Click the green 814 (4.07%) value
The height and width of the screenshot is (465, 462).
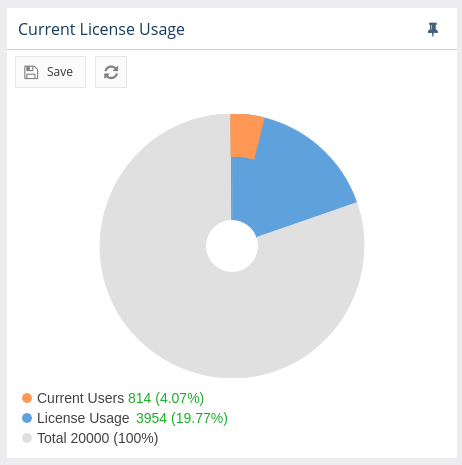[x=166, y=398]
